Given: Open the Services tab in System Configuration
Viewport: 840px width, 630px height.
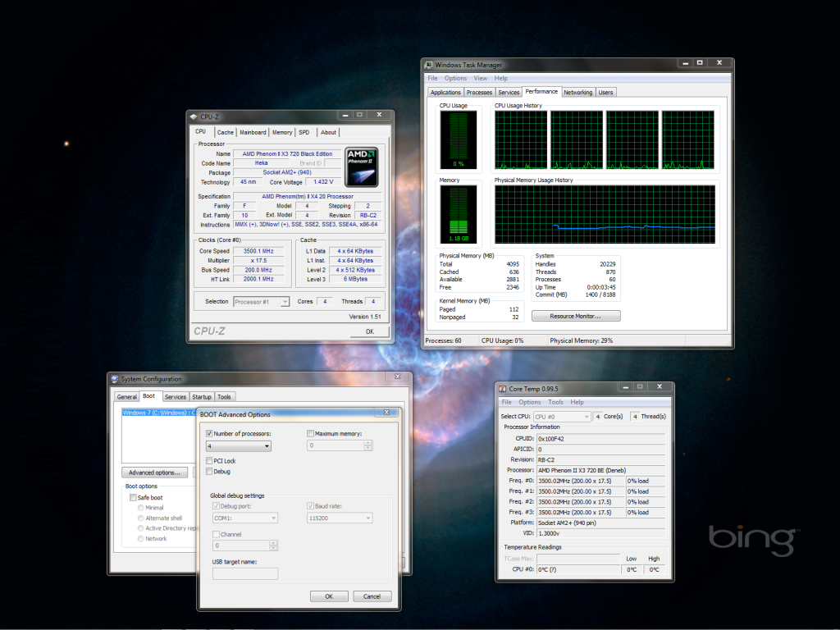Looking at the screenshot, I should pos(176,397).
